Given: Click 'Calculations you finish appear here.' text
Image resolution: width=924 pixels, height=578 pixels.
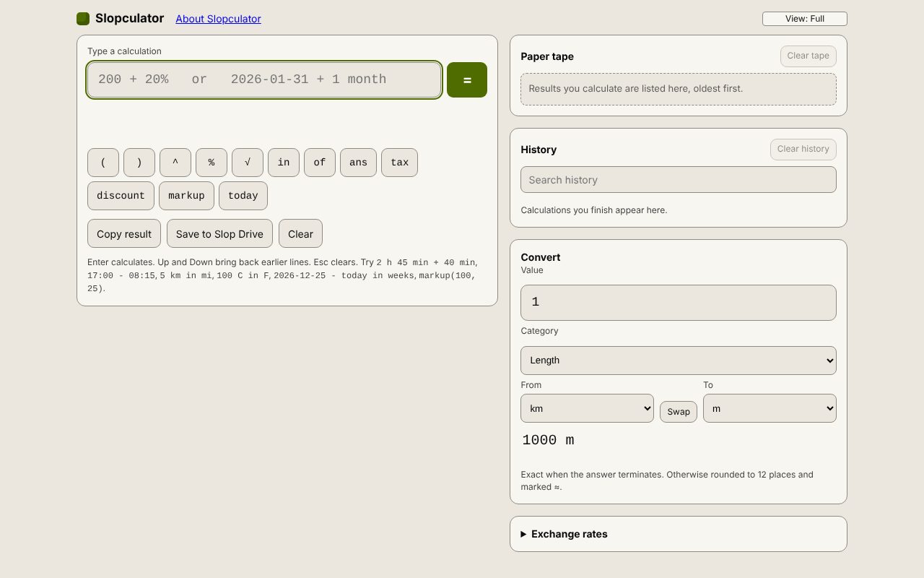Looking at the screenshot, I should [594, 210].
